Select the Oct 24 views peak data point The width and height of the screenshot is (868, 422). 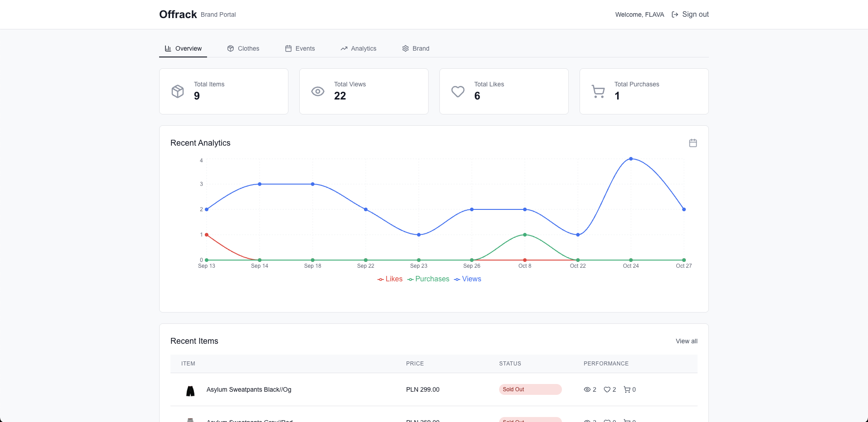point(631,159)
